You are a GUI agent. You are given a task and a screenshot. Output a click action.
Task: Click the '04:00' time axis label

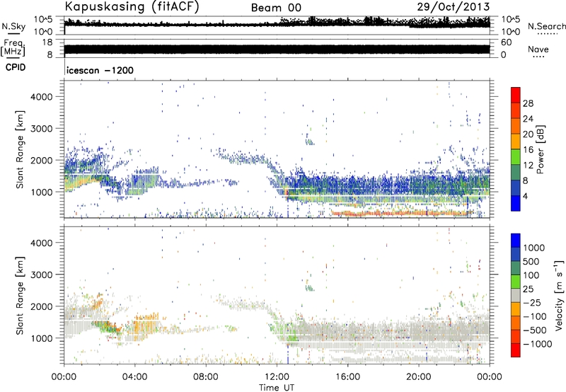click(x=135, y=377)
